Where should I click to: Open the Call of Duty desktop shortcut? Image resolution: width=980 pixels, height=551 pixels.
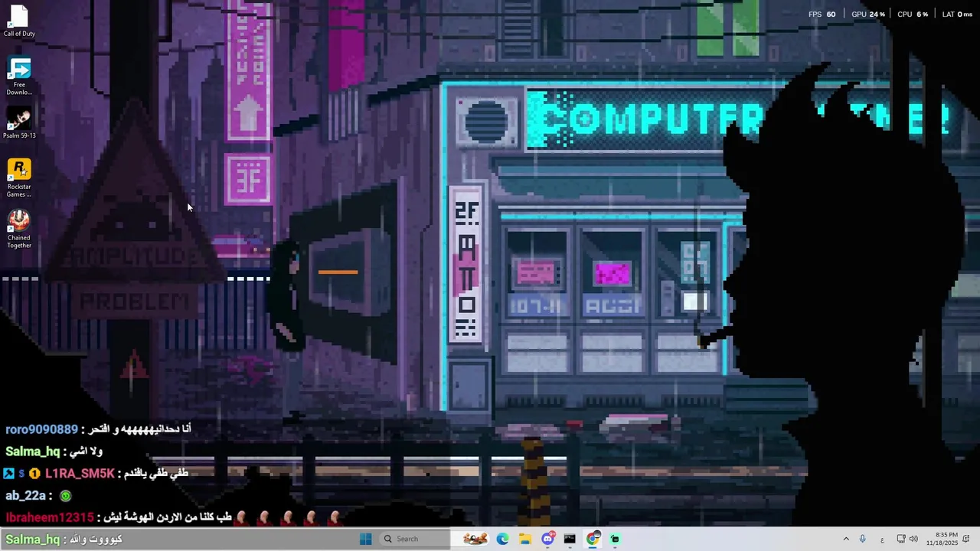click(18, 21)
